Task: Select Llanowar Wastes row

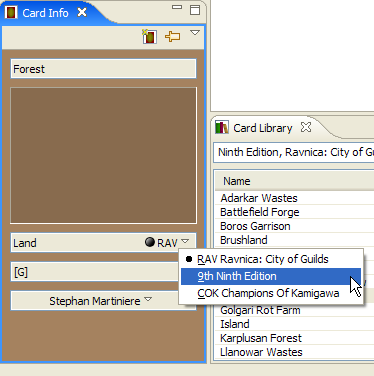Action: (295, 352)
